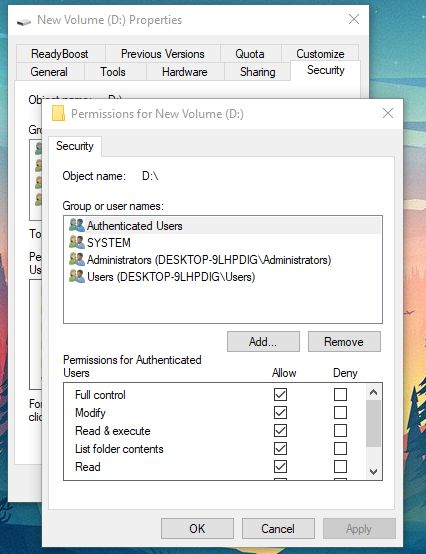Select Administrators (DESKTOP-9LHPDIG\Administrators) entry

coord(223,259)
